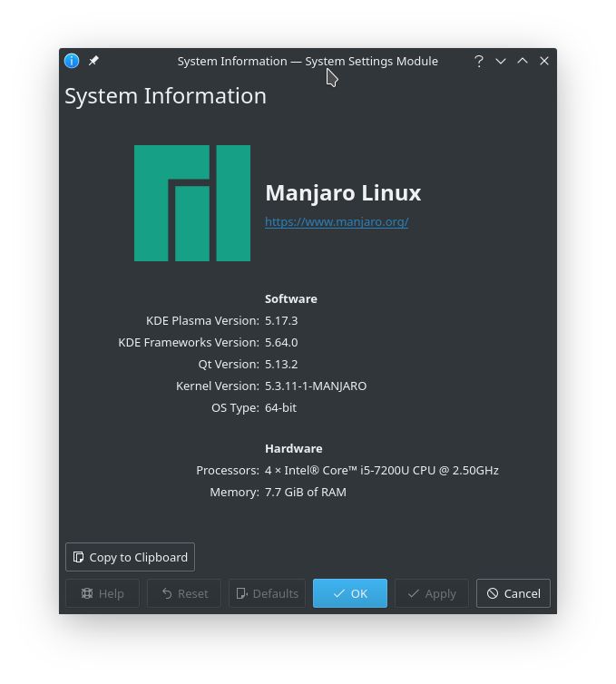Click the window menu info icon
This screenshot has height=684, width=616.
[x=72, y=61]
